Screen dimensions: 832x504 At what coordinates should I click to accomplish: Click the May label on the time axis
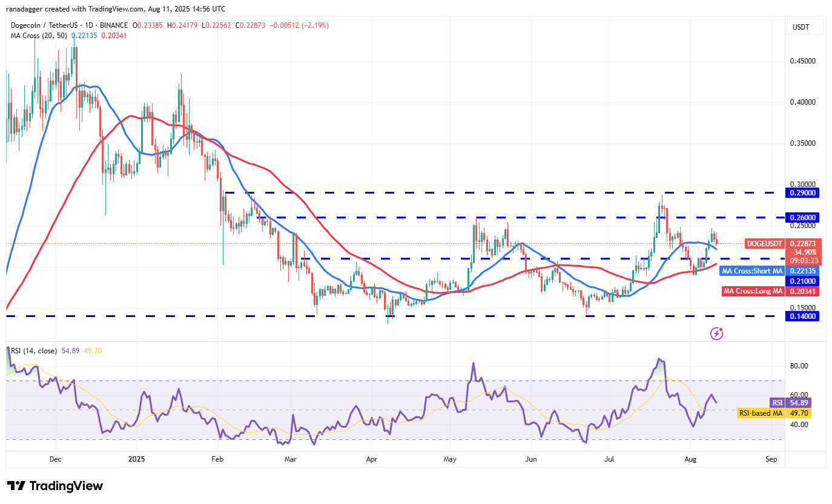click(x=449, y=459)
